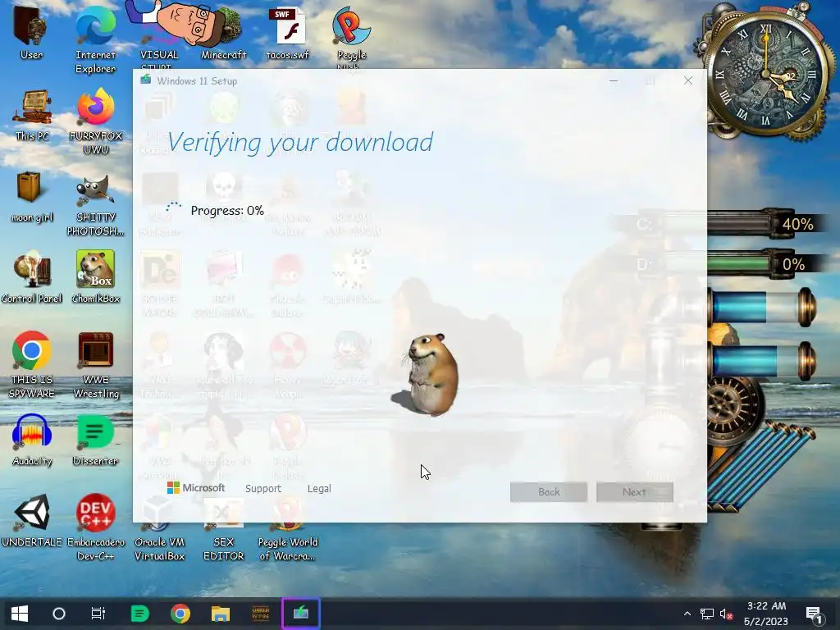
Task: Open THIS IS SPYWARE Chrome shortcut
Action: 32,365
